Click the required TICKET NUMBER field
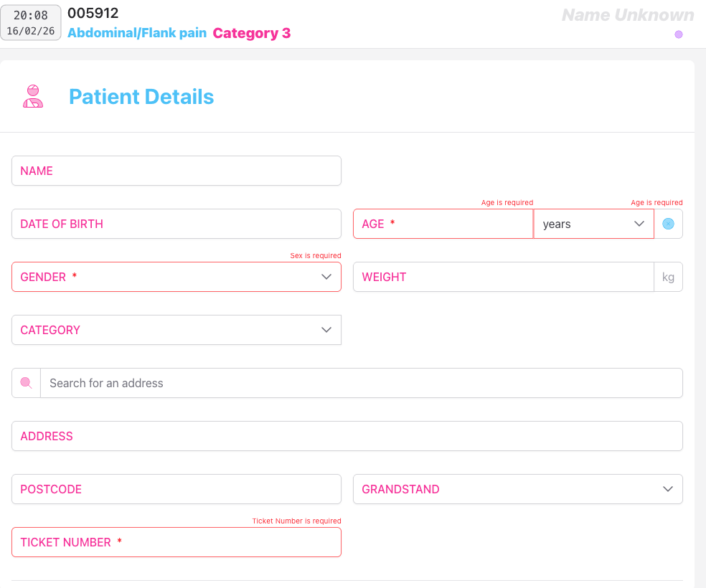Screen dimensions: 706x588 click(x=176, y=541)
